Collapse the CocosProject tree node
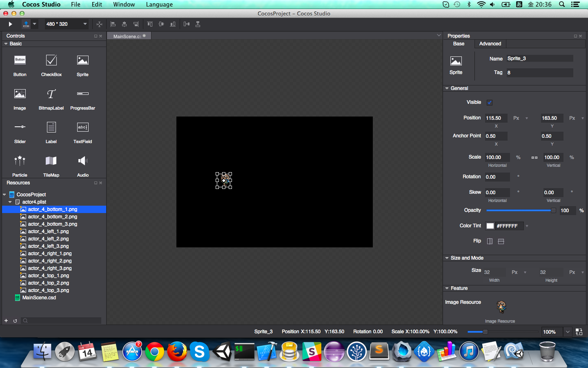 click(4, 195)
